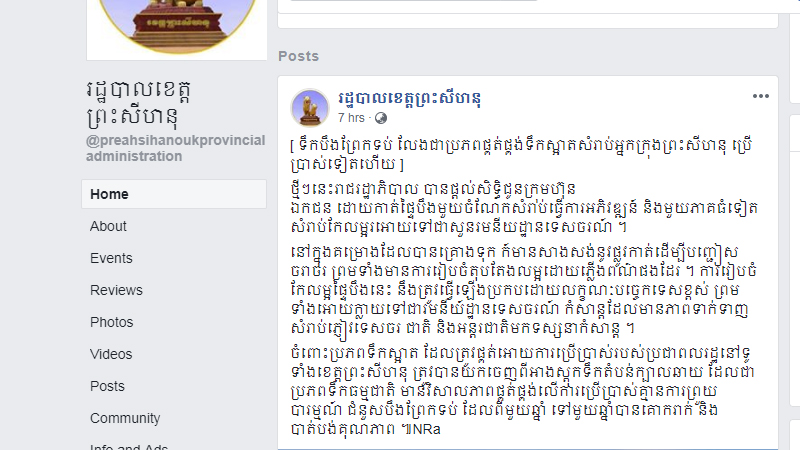The height and width of the screenshot is (450, 800).
Task: Select Posts in the left sidebar
Action: [x=107, y=386]
